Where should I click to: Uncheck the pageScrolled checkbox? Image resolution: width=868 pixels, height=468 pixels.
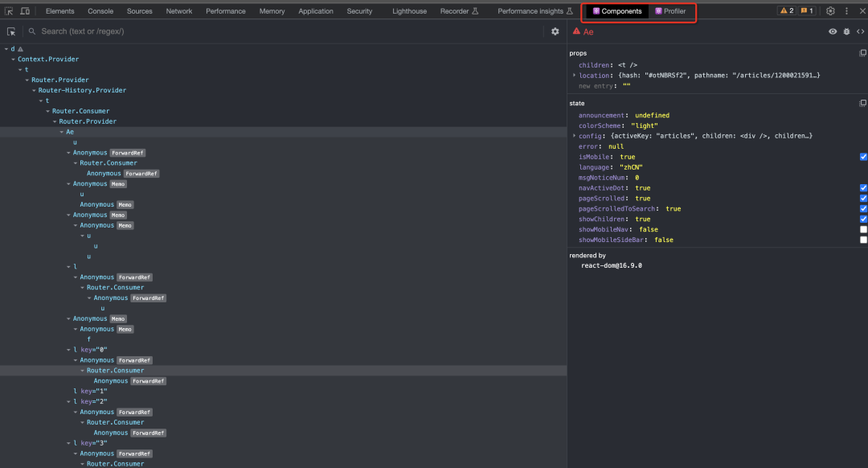[x=863, y=199]
